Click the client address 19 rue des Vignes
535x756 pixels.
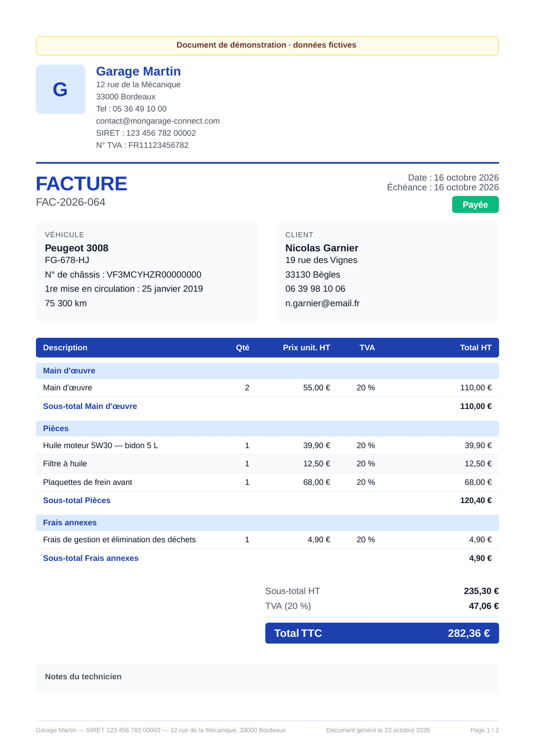(321, 260)
